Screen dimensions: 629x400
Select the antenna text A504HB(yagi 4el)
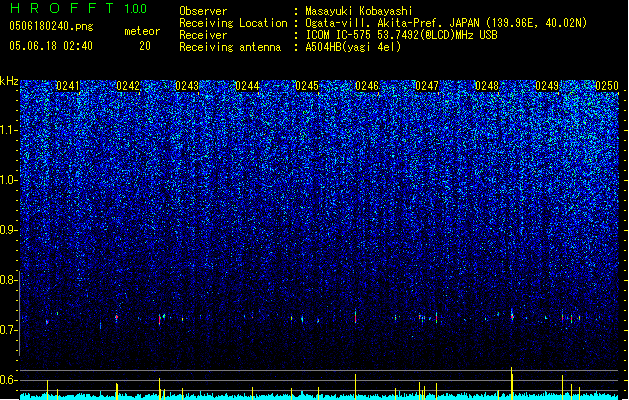[x=353, y=47]
